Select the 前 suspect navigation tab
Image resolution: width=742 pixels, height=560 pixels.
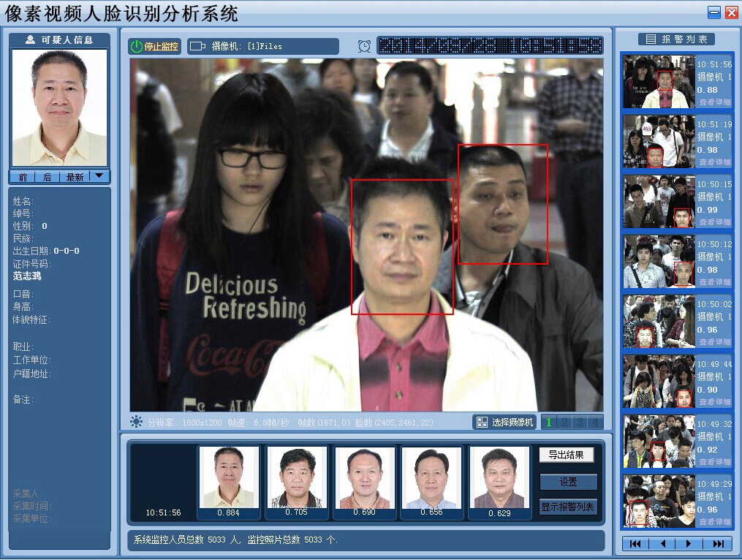click(23, 177)
